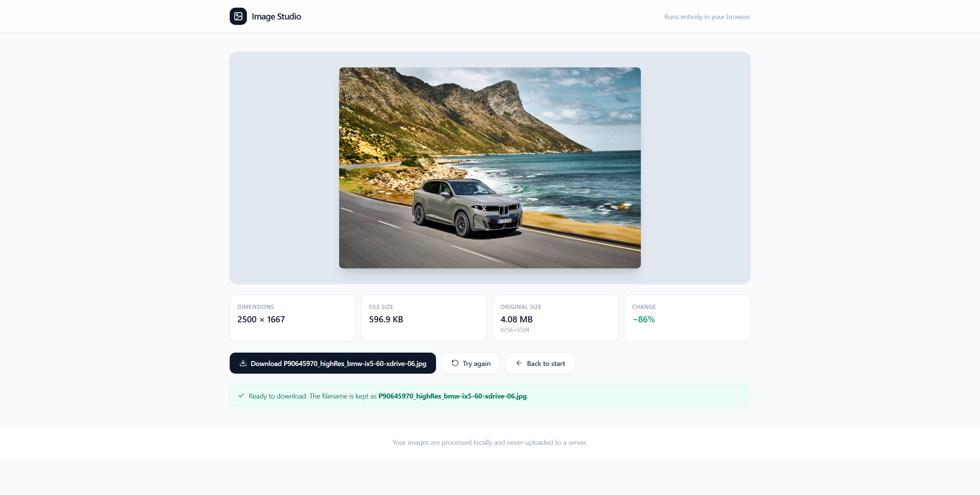
Task: Click the original resolution 8256×5504 text
Action: tap(514, 330)
